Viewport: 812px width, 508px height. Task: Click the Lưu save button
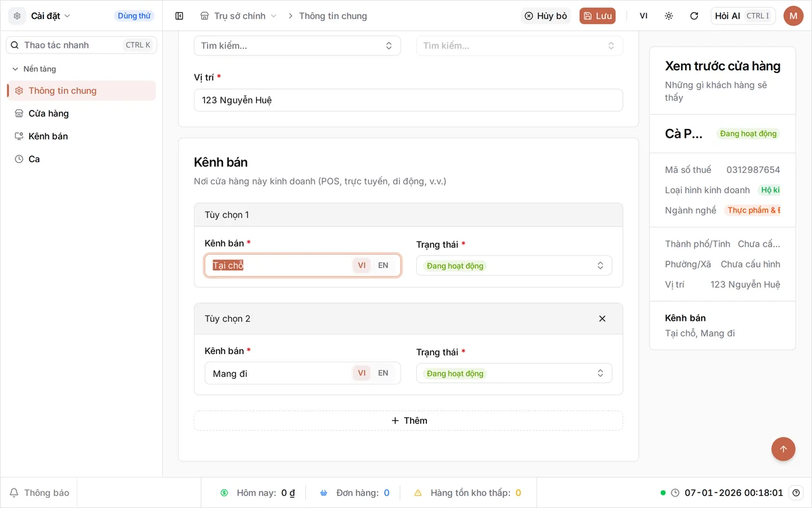597,16
